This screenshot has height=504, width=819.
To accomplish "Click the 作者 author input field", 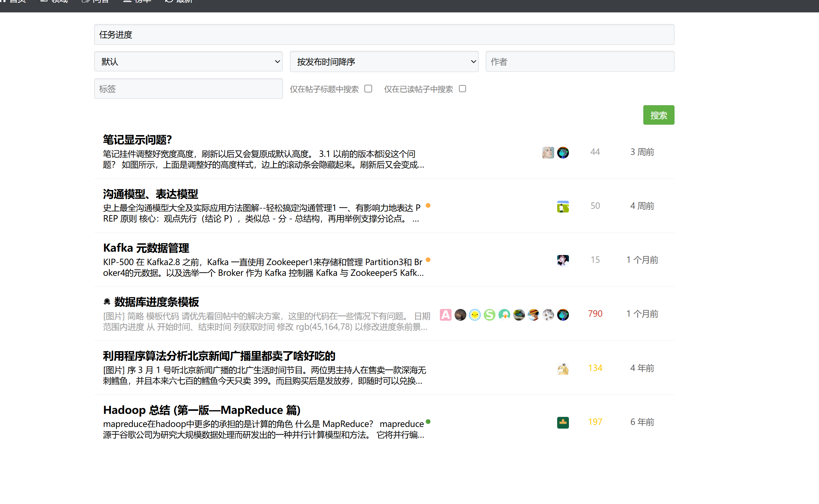I will pos(580,61).
